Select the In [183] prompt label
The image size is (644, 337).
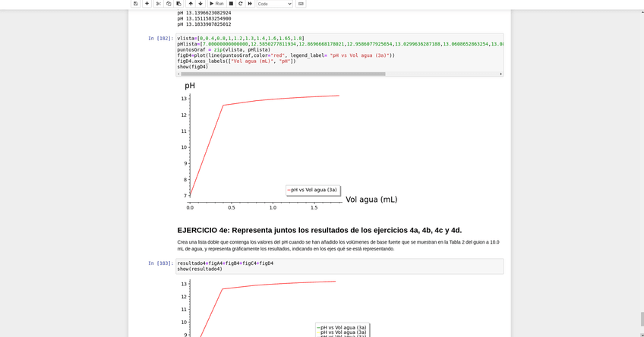160,263
